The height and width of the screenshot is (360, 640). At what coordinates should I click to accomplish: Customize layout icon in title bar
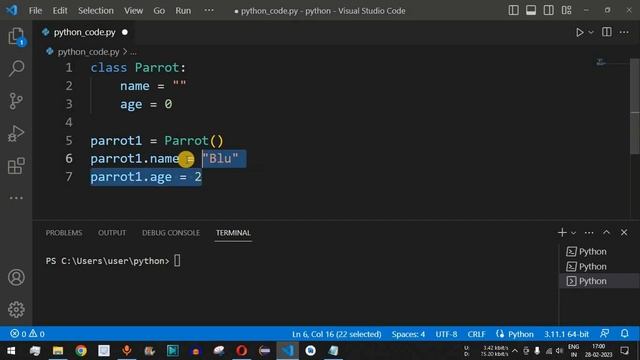566,10
